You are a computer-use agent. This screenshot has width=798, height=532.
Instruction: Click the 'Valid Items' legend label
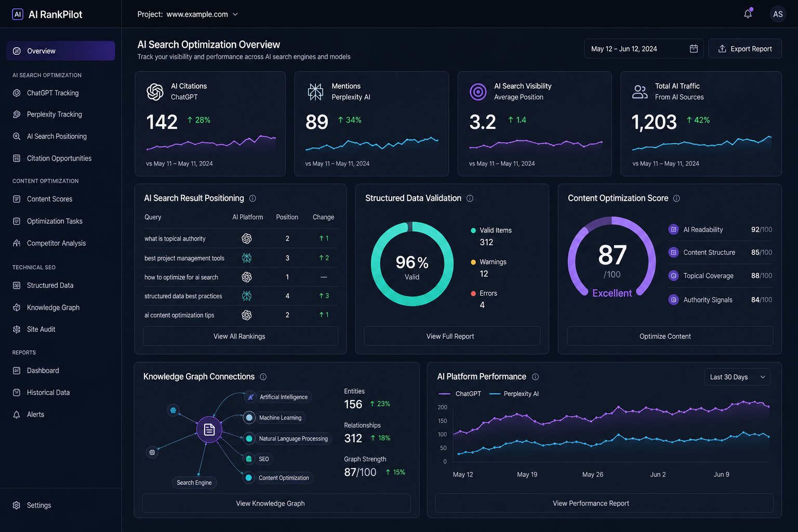pos(496,230)
